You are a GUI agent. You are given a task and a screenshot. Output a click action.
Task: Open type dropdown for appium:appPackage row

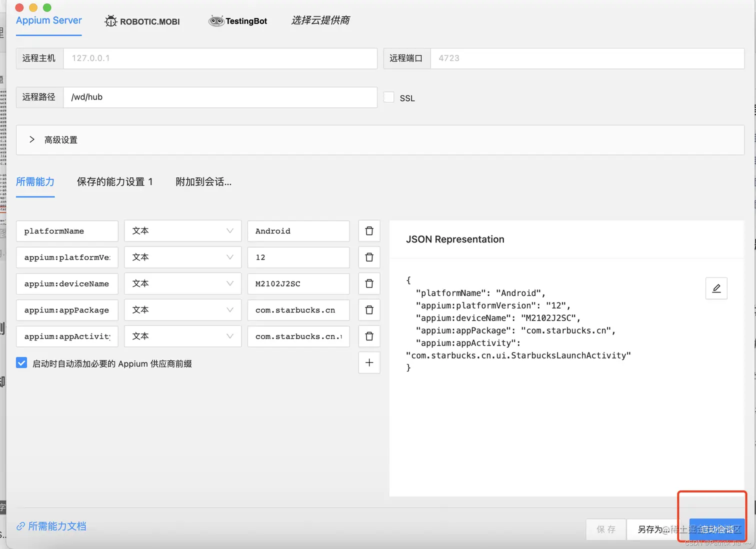182,310
